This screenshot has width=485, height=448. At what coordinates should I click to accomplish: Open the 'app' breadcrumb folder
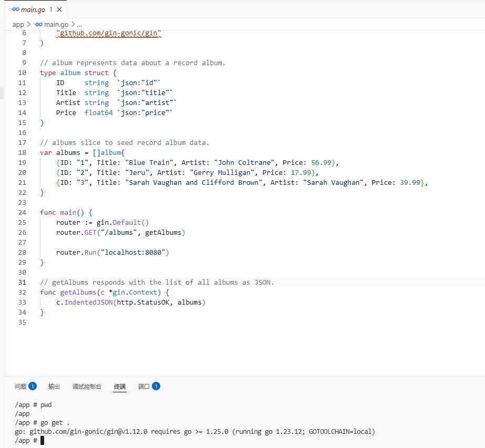pos(18,25)
